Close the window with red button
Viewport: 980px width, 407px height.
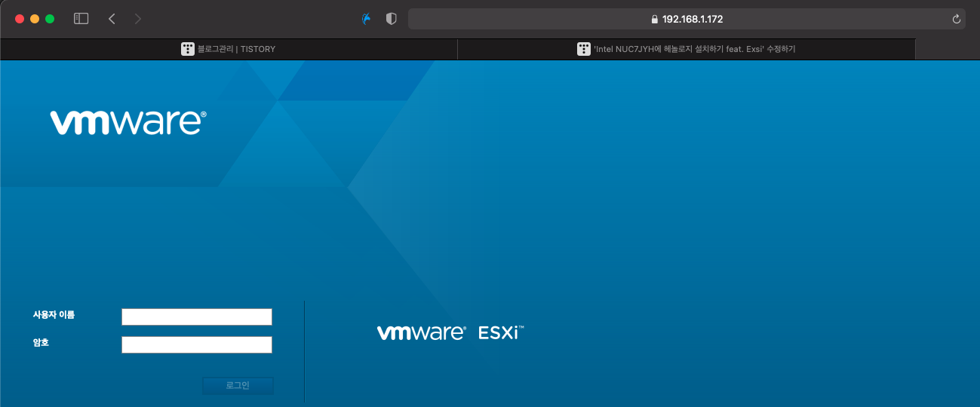[x=20, y=19]
